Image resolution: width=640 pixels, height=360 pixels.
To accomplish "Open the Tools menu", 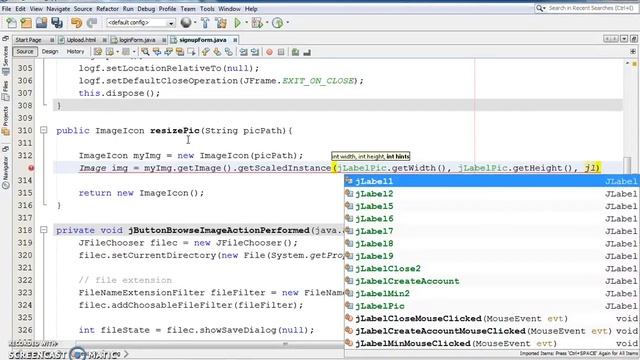I will click(x=207, y=9).
